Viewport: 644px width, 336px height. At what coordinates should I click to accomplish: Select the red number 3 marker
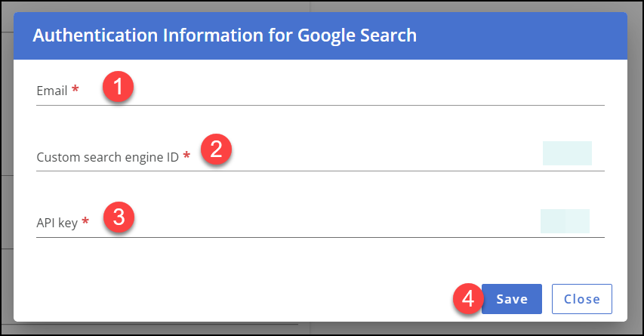[x=119, y=218]
